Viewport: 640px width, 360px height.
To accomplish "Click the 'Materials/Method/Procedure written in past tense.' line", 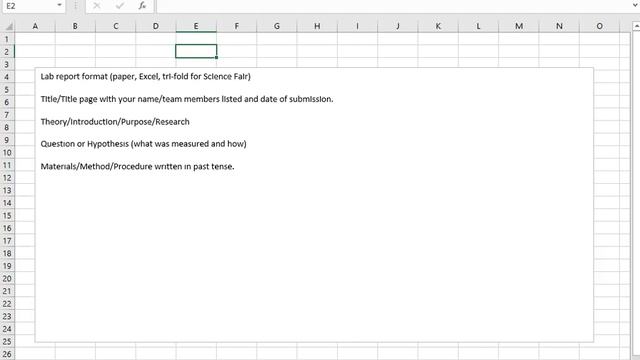I will tap(137, 167).
